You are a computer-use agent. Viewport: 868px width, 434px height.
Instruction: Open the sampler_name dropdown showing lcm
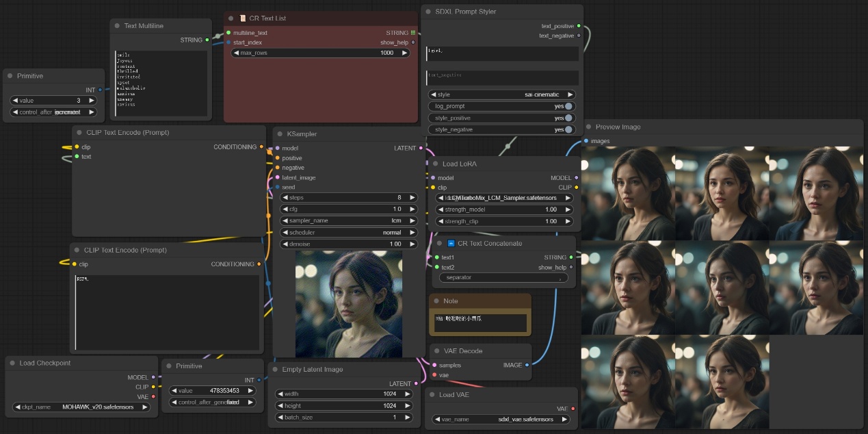tap(348, 221)
